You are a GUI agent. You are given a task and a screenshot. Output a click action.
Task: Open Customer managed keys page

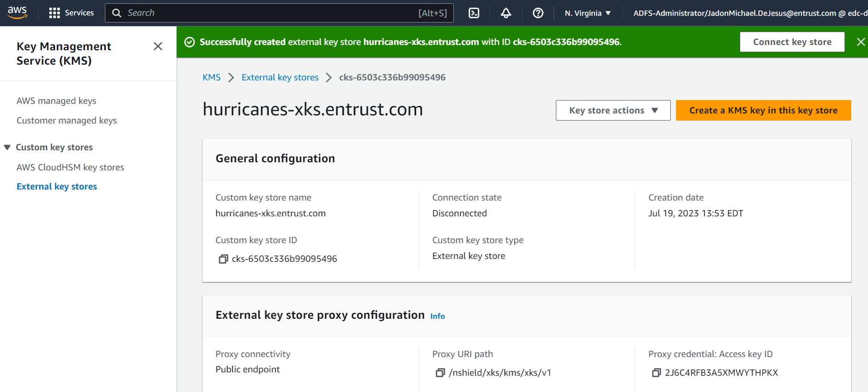[67, 121]
